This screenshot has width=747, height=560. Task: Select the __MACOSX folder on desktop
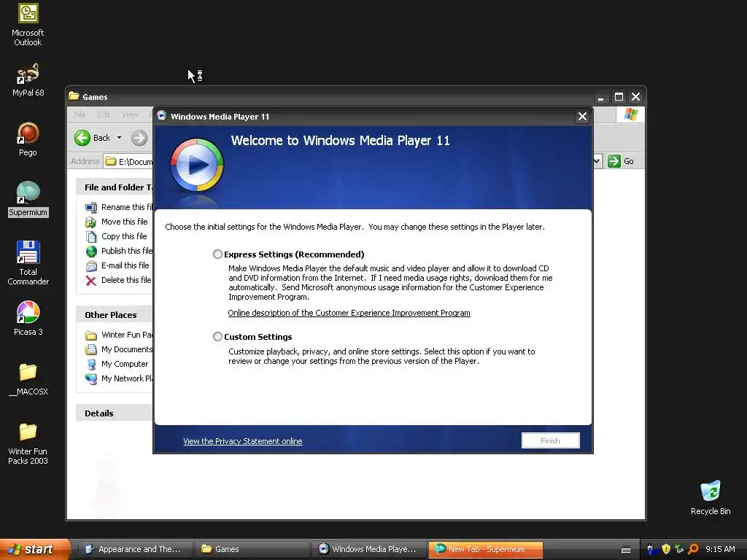(x=28, y=379)
